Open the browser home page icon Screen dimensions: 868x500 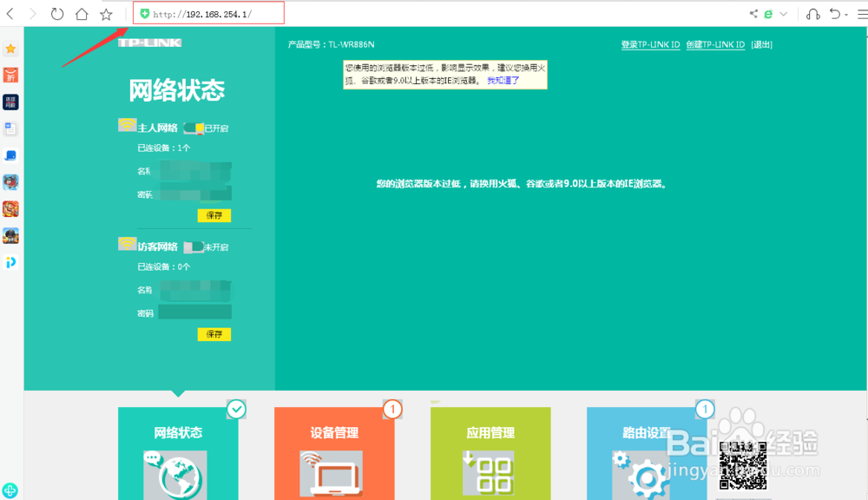tap(82, 14)
